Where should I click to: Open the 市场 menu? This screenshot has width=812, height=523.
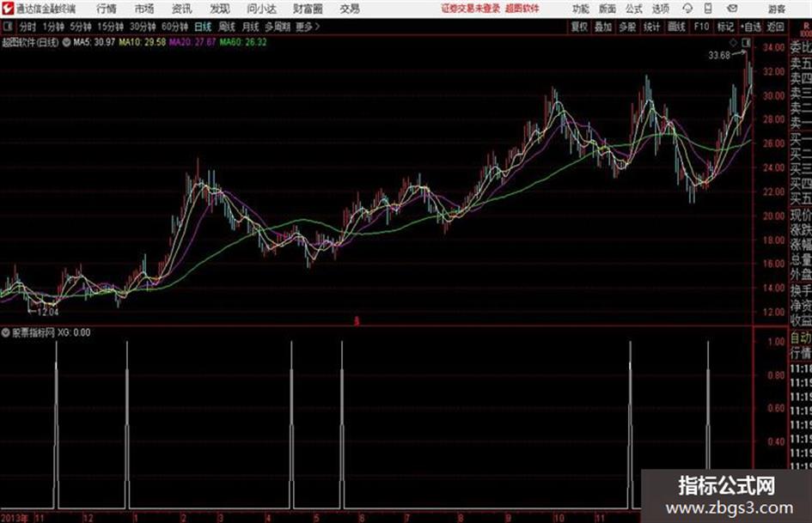pos(144,9)
